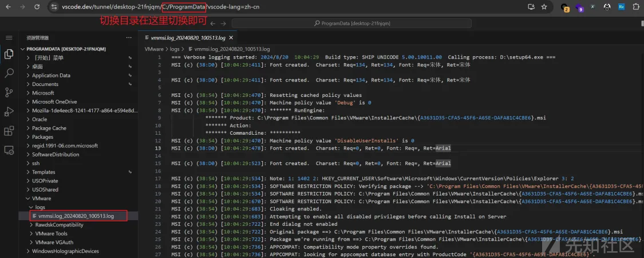Select the vmmsi.log_20240820_100513.log editor tab

pyautogui.click(x=188, y=37)
